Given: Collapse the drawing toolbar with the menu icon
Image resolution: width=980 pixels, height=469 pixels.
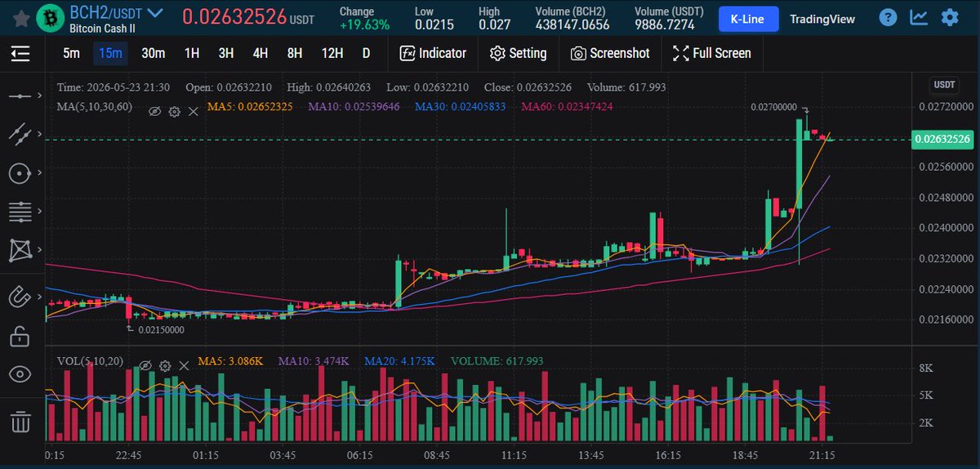Looking at the screenshot, I should pyautogui.click(x=20, y=54).
